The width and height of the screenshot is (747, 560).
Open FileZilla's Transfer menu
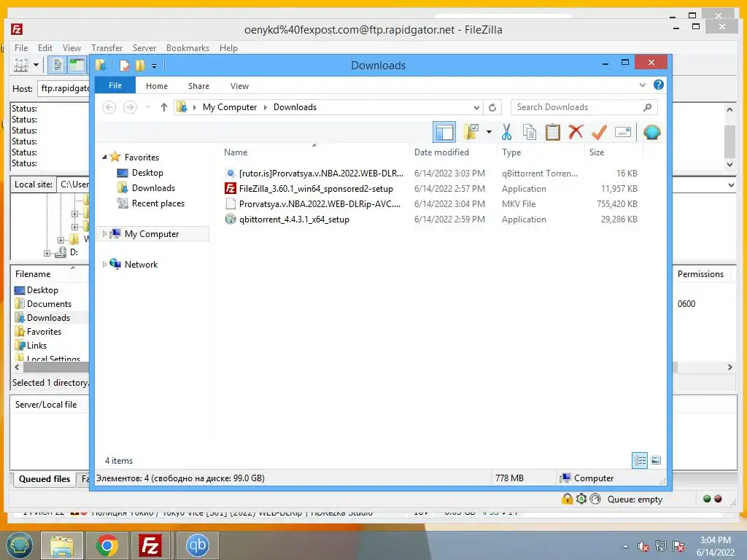point(107,48)
